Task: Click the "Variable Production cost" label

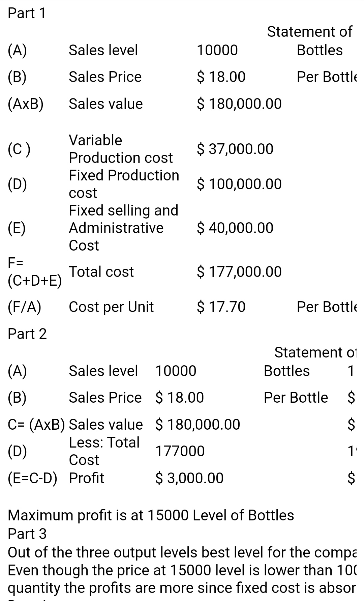Action: pos(120,149)
